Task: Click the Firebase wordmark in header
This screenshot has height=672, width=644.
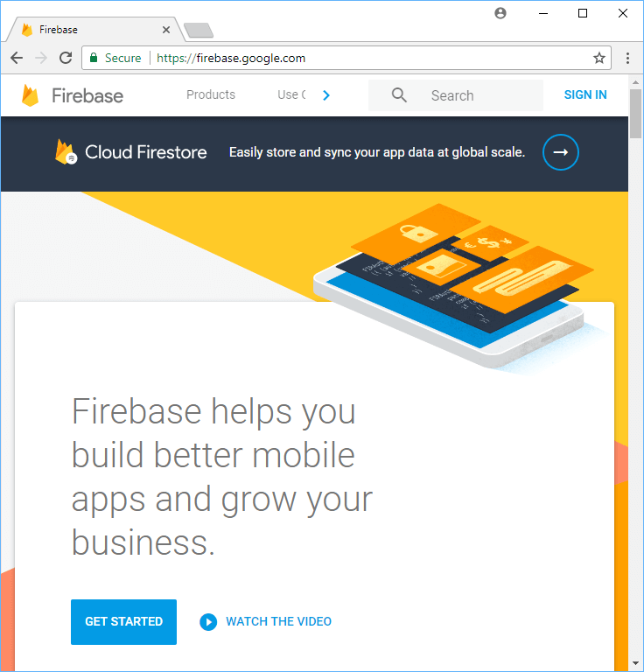Action: click(87, 95)
